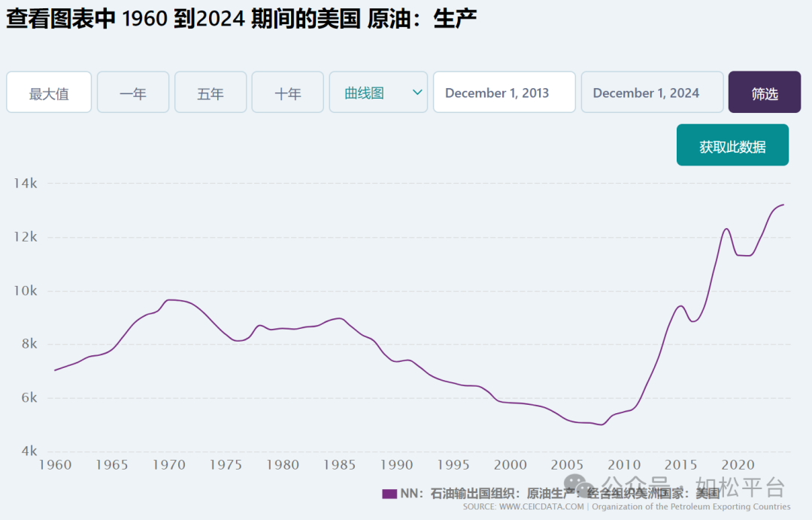
Task: Click the 获取此数据 button
Action: coord(732,146)
